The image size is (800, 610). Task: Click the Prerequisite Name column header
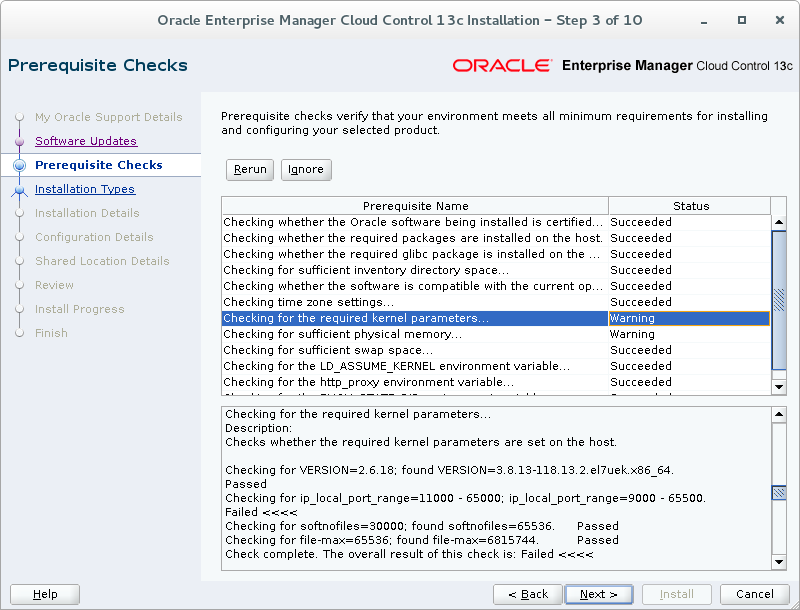[415, 206]
